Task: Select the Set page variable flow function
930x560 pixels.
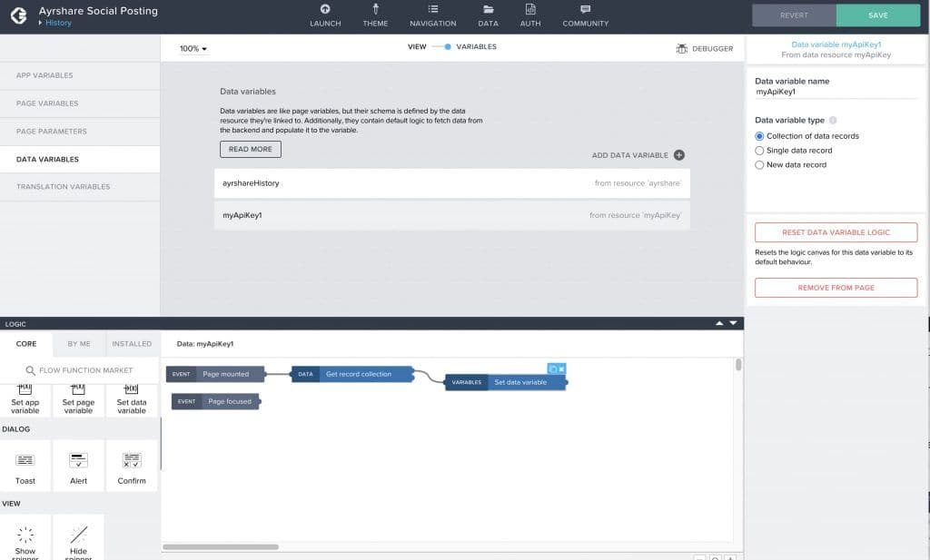Action: 78,400
